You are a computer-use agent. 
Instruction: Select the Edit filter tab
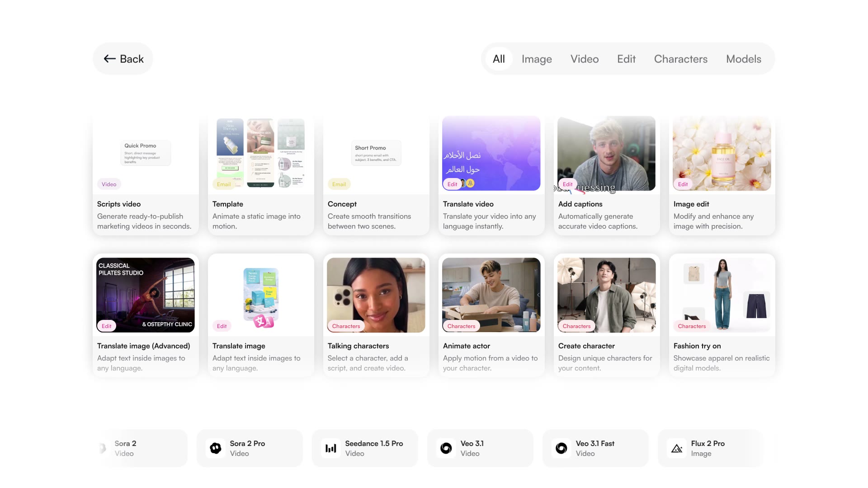click(x=626, y=59)
